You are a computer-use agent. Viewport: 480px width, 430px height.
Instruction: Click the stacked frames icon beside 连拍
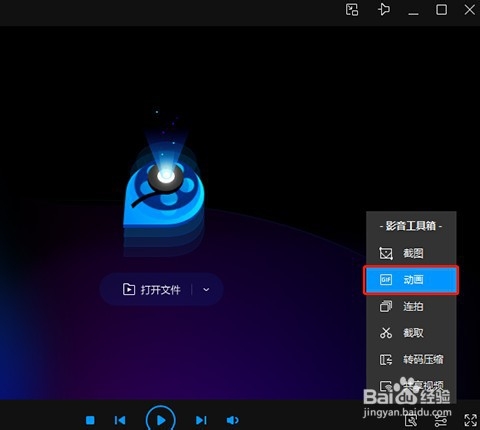pos(386,306)
